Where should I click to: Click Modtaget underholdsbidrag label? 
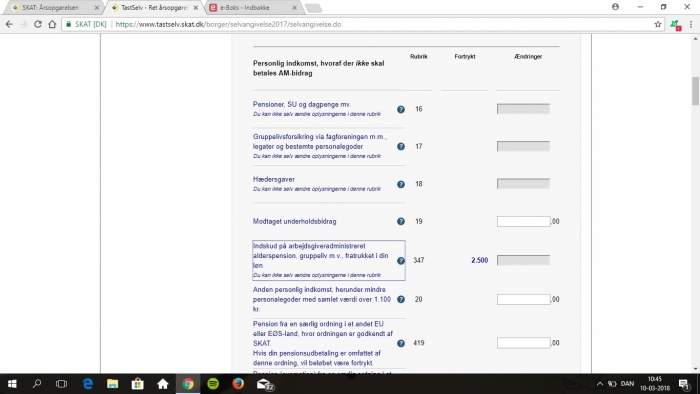pos(295,221)
